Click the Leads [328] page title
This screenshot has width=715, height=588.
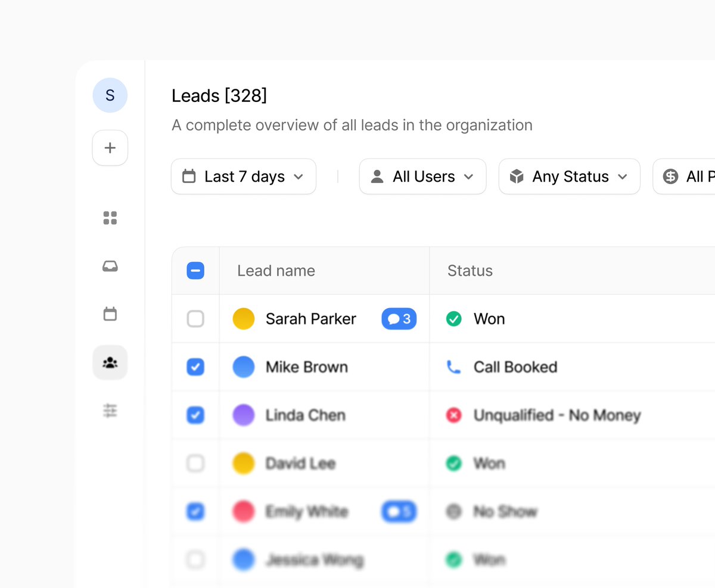coord(219,95)
